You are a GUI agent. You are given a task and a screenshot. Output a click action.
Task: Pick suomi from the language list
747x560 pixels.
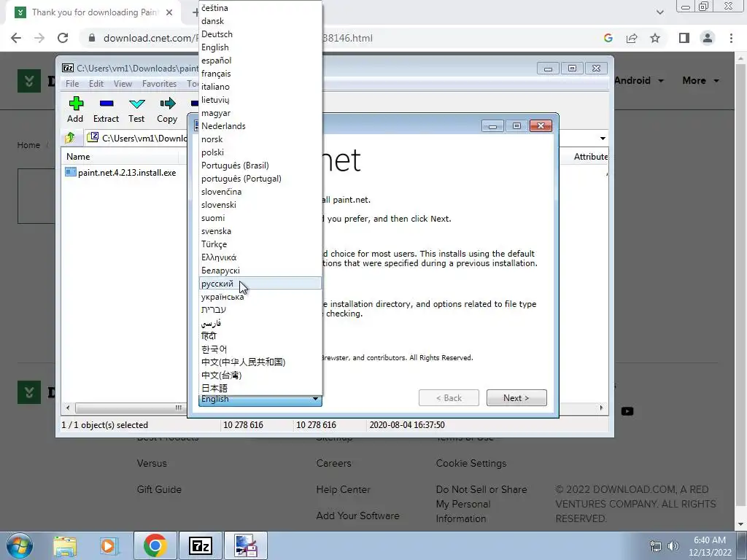pyautogui.click(x=260, y=218)
